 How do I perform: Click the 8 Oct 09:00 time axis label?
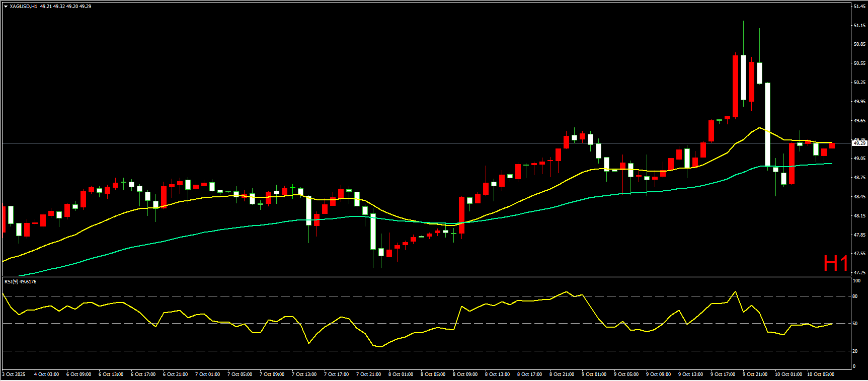click(465, 374)
